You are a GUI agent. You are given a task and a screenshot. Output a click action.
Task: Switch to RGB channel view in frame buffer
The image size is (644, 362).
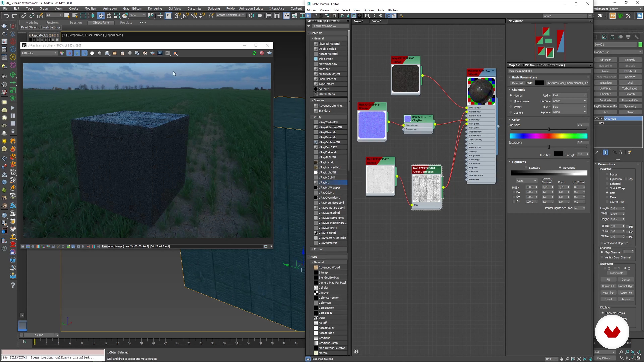62,53
